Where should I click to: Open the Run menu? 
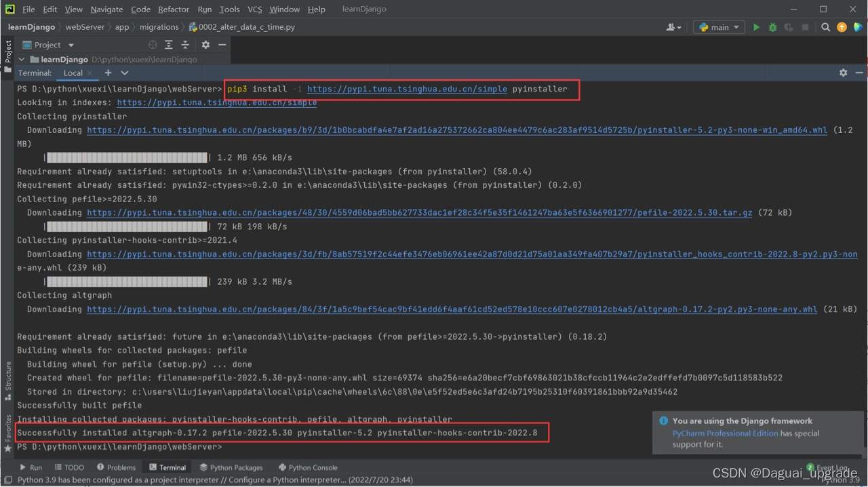[x=204, y=9]
